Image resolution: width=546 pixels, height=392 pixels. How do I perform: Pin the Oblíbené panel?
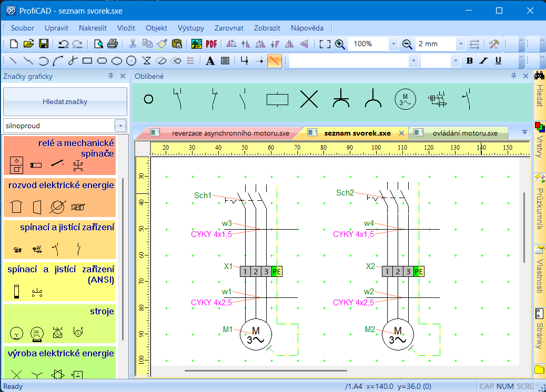click(x=513, y=76)
